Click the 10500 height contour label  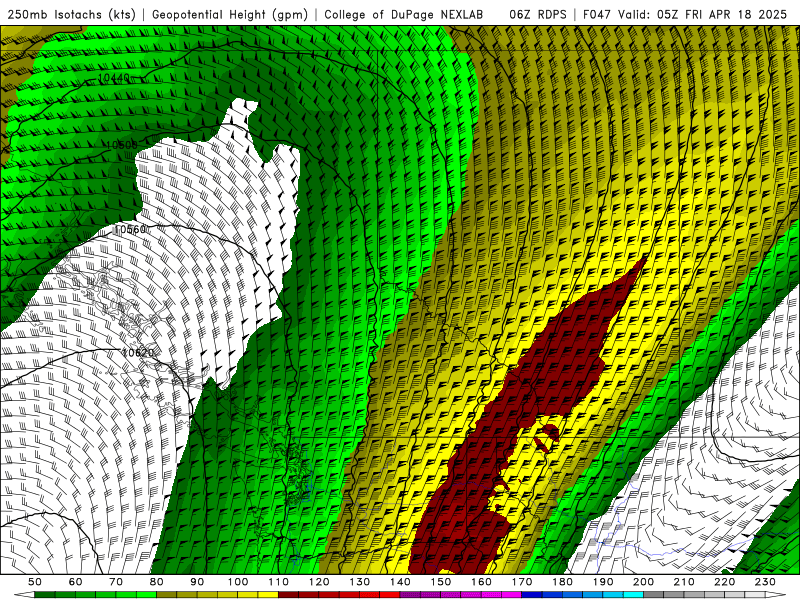(121, 145)
